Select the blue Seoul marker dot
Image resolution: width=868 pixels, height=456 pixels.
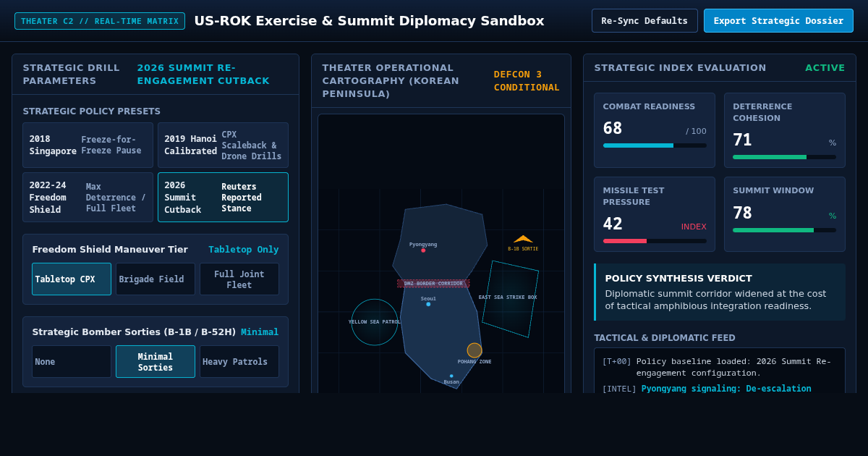point(428,304)
